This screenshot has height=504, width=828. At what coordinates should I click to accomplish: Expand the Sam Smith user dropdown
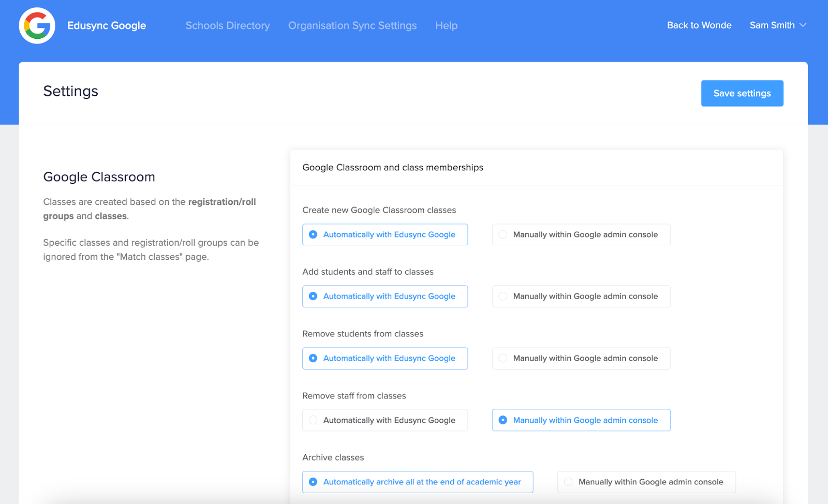pos(778,25)
